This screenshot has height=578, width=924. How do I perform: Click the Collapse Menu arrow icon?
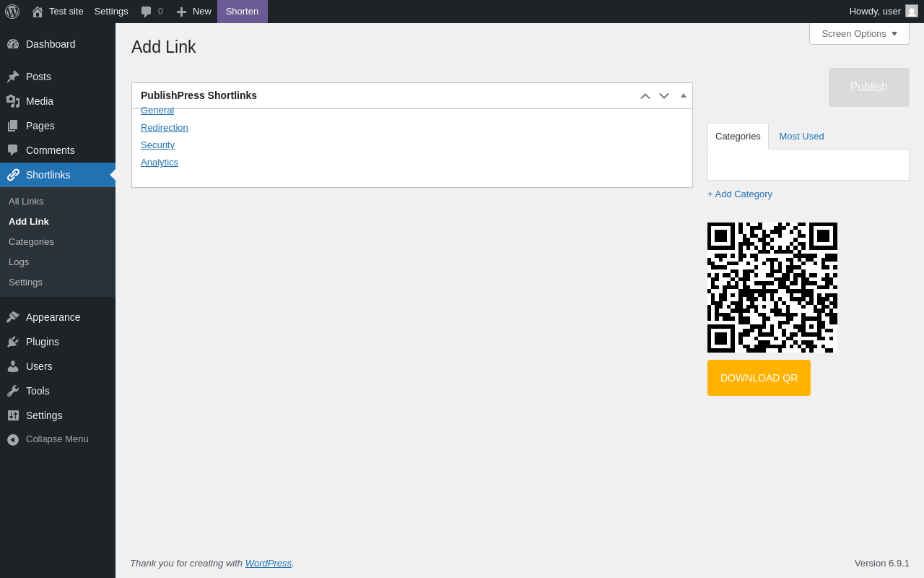tap(13, 439)
